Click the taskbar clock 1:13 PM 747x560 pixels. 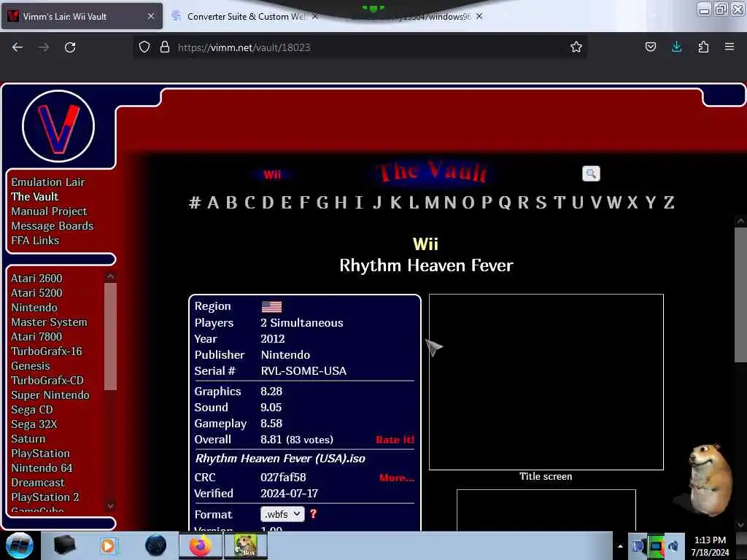710,540
